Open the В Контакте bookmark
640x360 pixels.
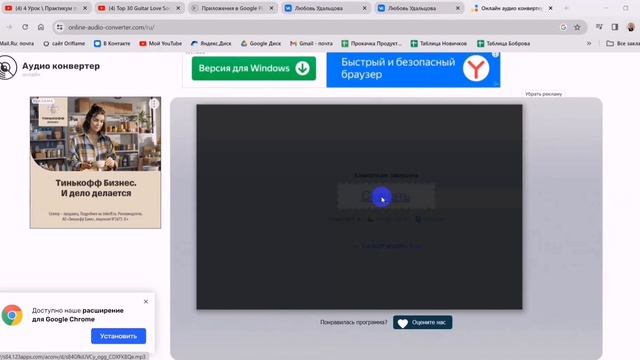112,43
